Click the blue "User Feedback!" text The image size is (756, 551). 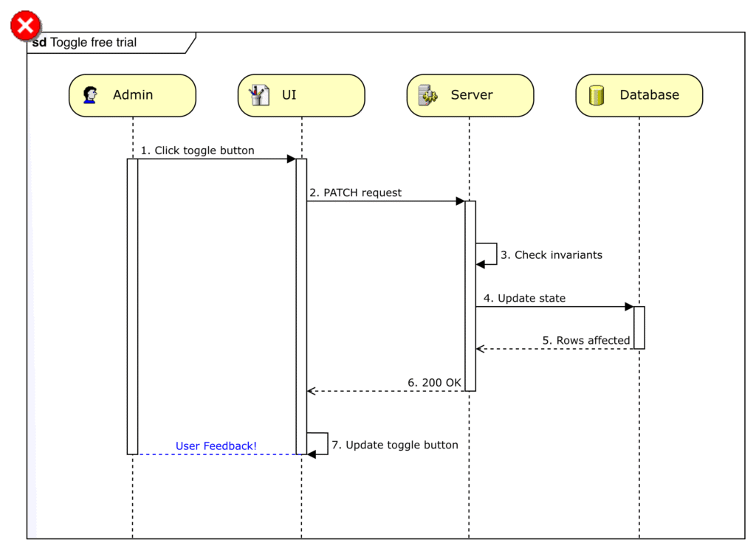(x=216, y=446)
